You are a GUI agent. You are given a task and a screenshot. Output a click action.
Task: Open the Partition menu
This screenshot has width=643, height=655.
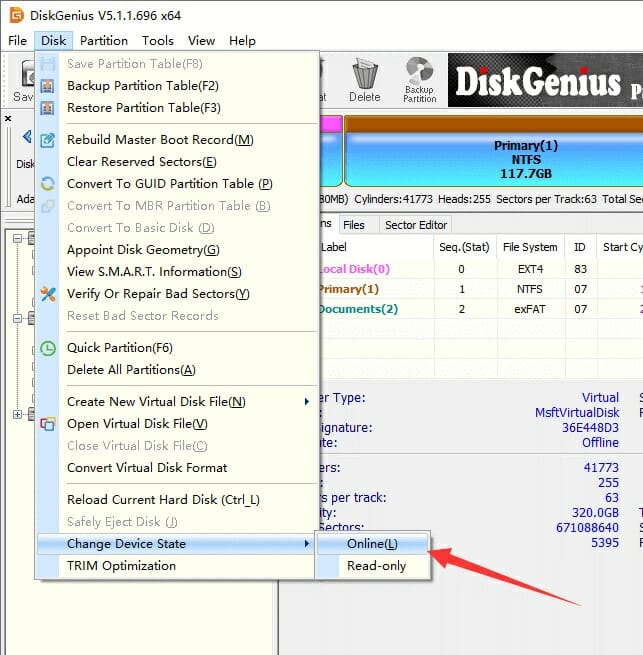point(104,41)
